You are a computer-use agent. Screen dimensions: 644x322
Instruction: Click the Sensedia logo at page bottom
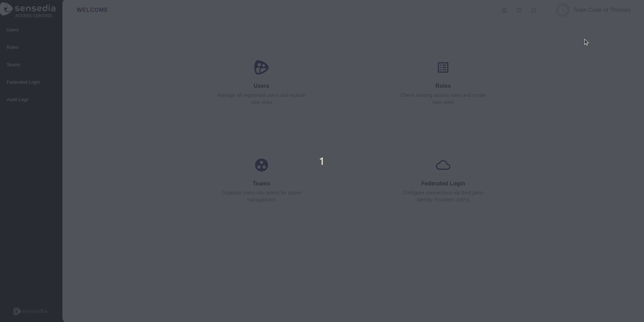[31, 311]
